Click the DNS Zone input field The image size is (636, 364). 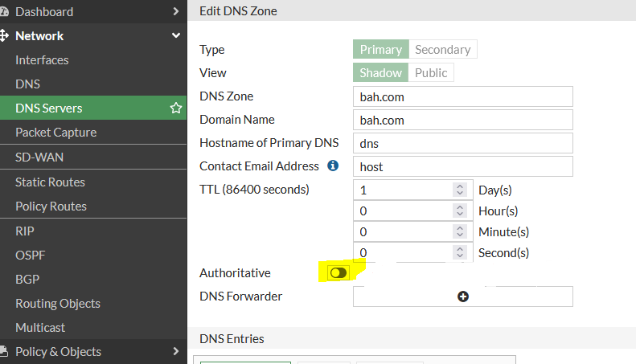click(463, 96)
